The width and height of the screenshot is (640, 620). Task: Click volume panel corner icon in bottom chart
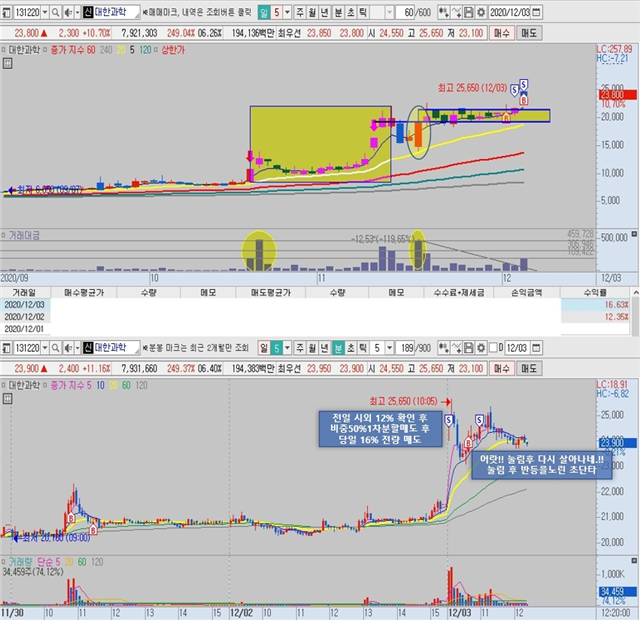634,561
